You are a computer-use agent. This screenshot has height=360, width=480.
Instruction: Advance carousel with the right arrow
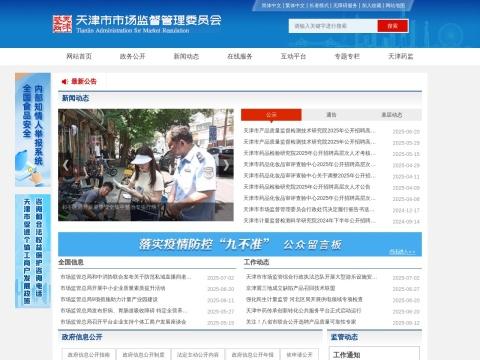pos(226,165)
